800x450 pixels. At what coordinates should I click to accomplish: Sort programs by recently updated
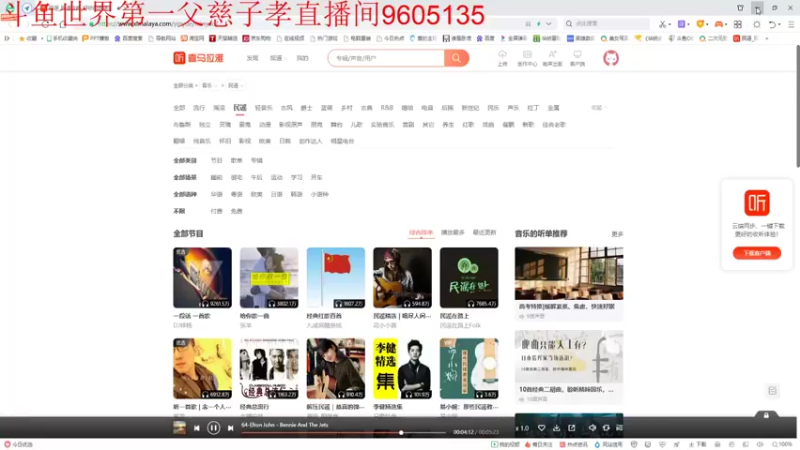click(x=484, y=233)
